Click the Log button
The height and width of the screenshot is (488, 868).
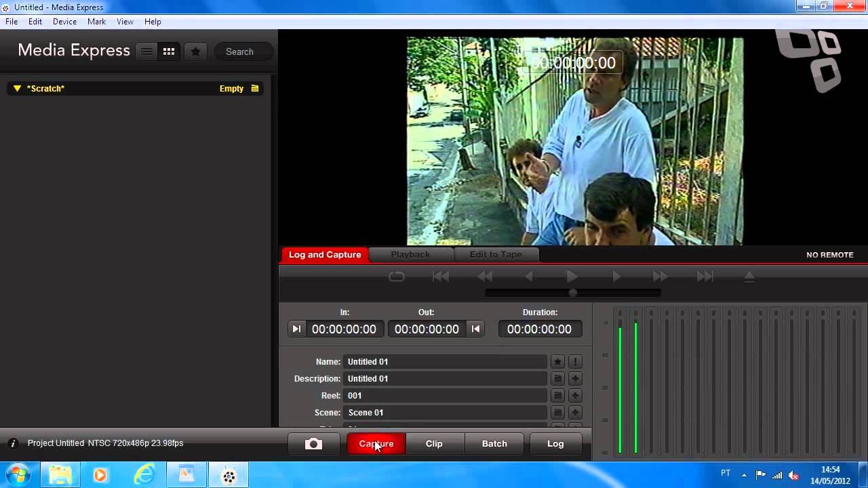555,444
